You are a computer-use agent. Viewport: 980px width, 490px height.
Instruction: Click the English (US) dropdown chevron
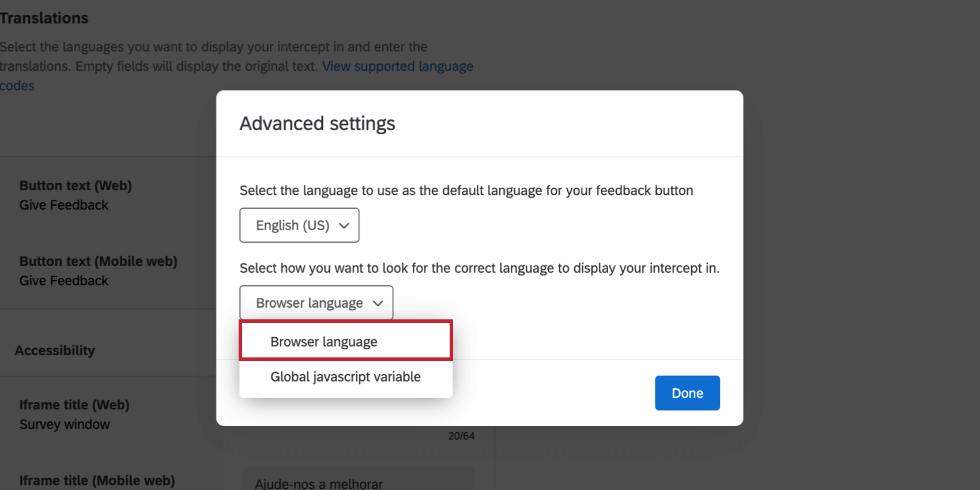[344, 225]
